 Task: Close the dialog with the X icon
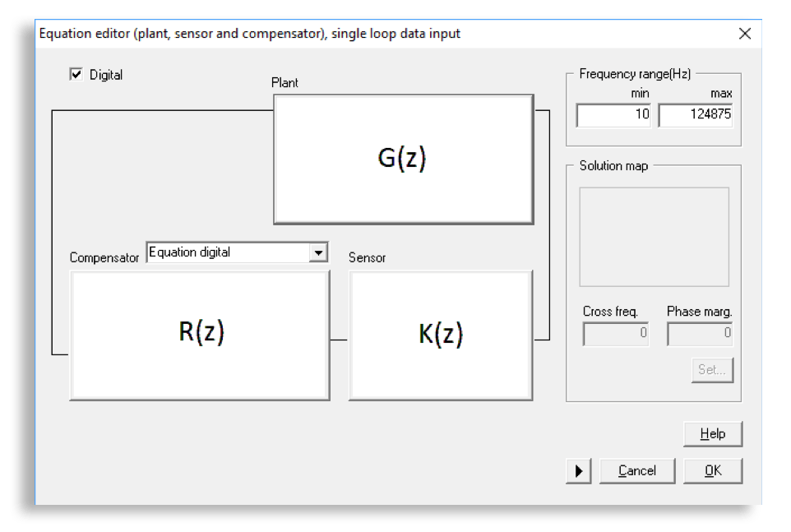pyautogui.click(x=745, y=34)
